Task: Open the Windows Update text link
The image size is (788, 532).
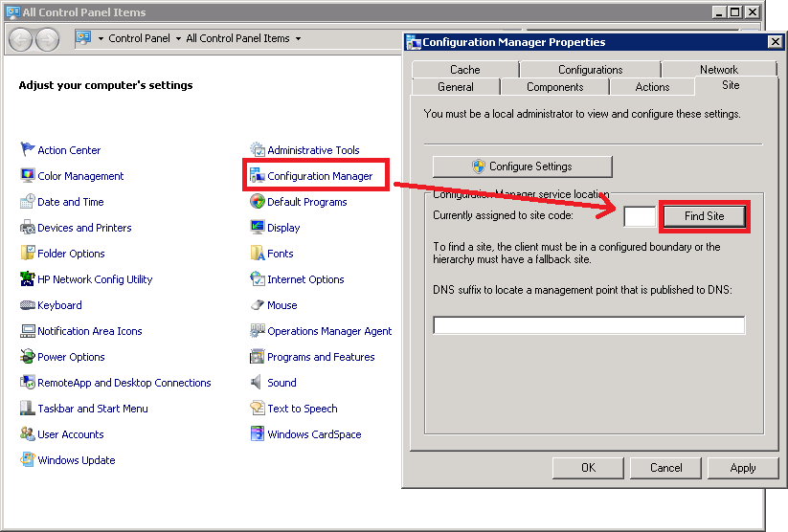Action: tap(77, 460)
